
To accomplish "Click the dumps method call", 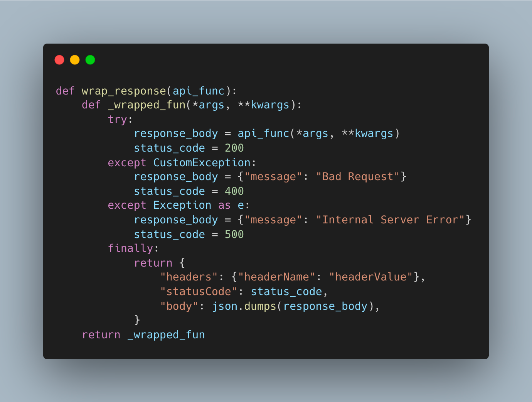I will click(260, 306).
